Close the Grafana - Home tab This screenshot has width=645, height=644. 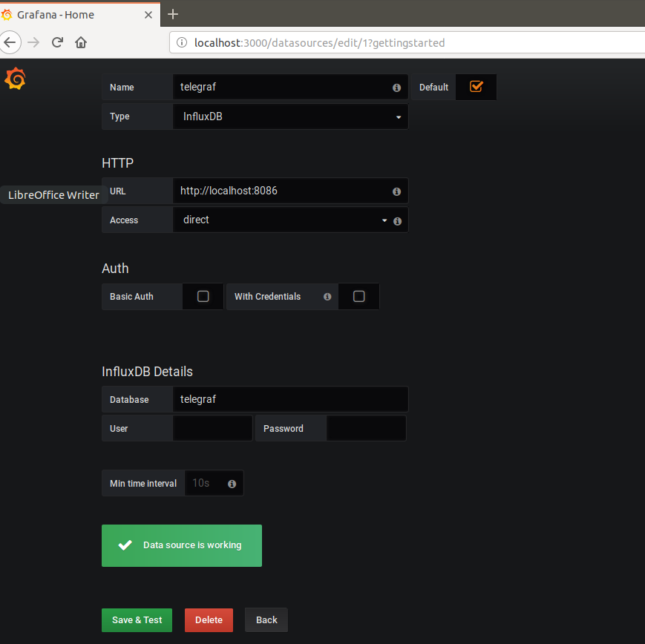[148, 15]
